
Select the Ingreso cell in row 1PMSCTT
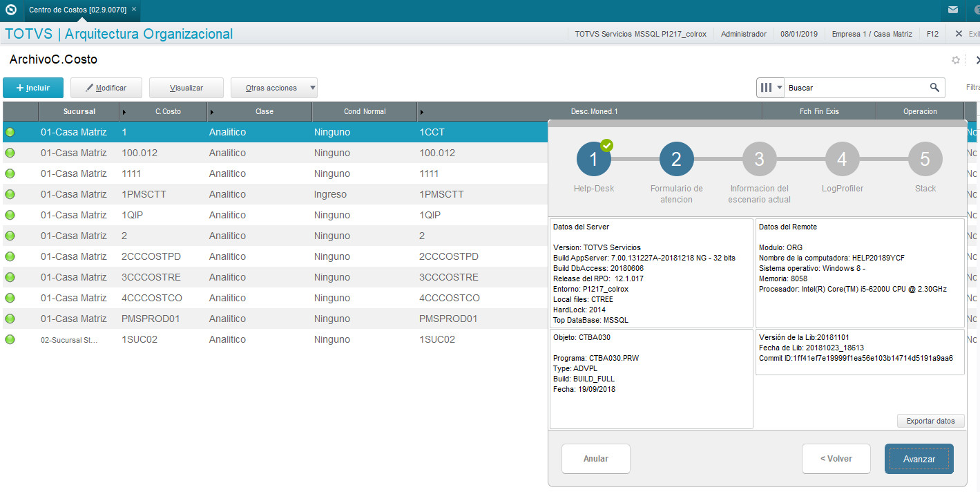click(330, 194)
